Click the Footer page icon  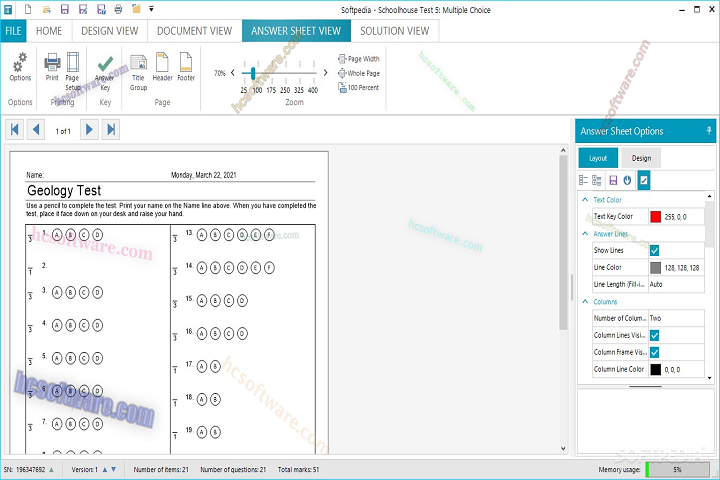pyautogui.click(x=186, y=67)
